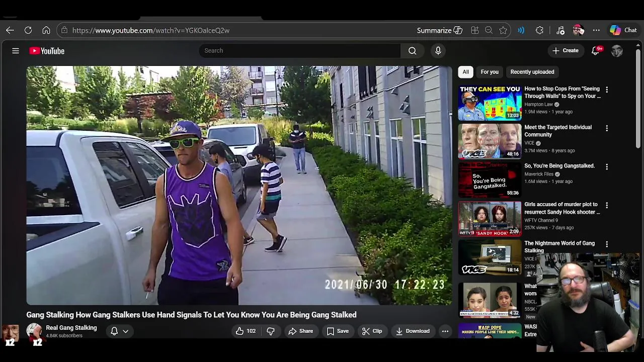Image resolution: width=644 pixels, height=362 pixels.
Task: Add this page to favorites star
Action: [x=503, y=30]
